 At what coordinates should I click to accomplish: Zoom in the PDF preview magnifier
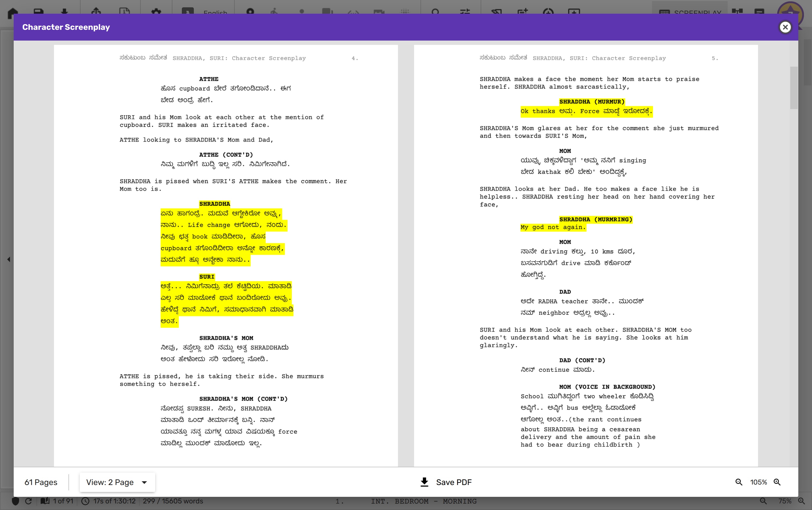777,482
